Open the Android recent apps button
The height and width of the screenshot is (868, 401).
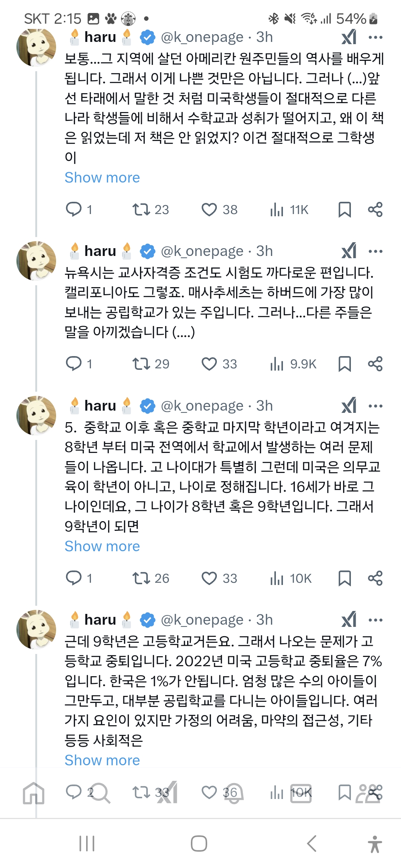click(x=87, y=844)
